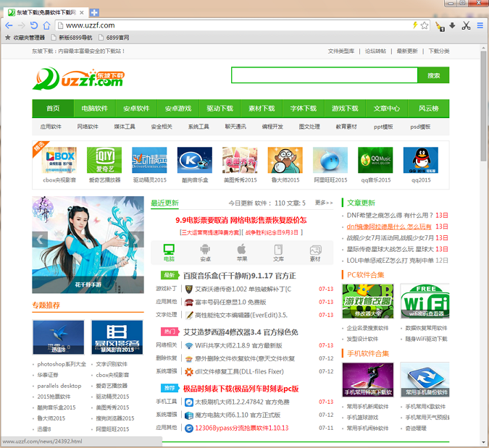Open qq音乐2015 icon
The image size is (489, 448).
[x=375, y=160]
